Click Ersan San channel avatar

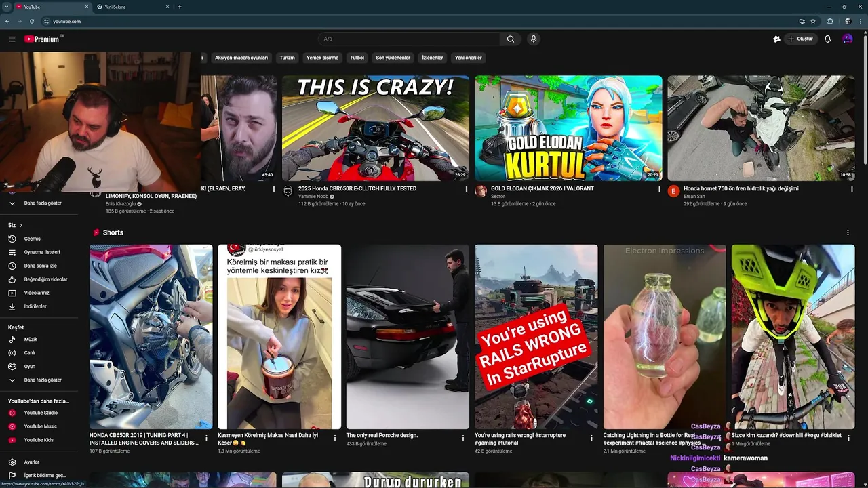point(673,192)
